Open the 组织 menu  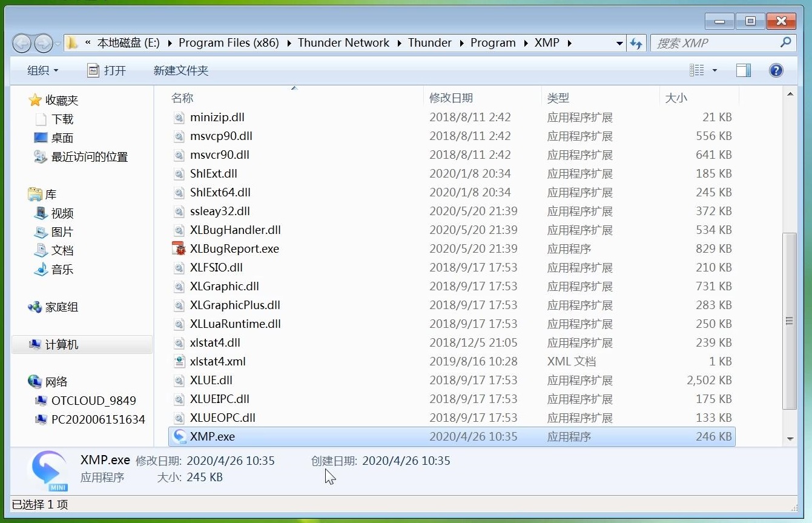pyautogui.click(x=43, y=70)
